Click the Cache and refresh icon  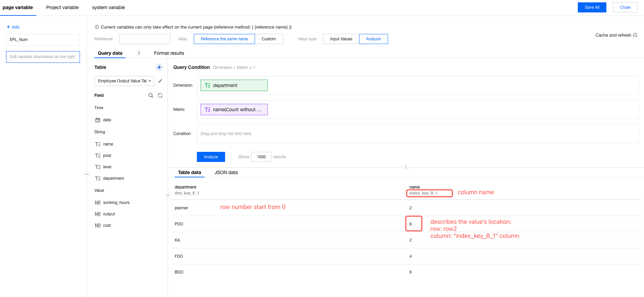click(635, 35)
